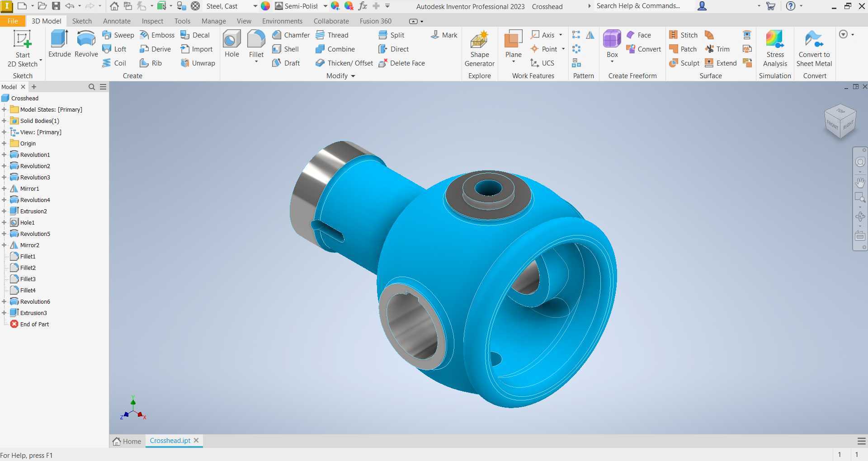Select Hole1 in the model tree
Viewport: 868px width, 461px height.
(27, 222)
